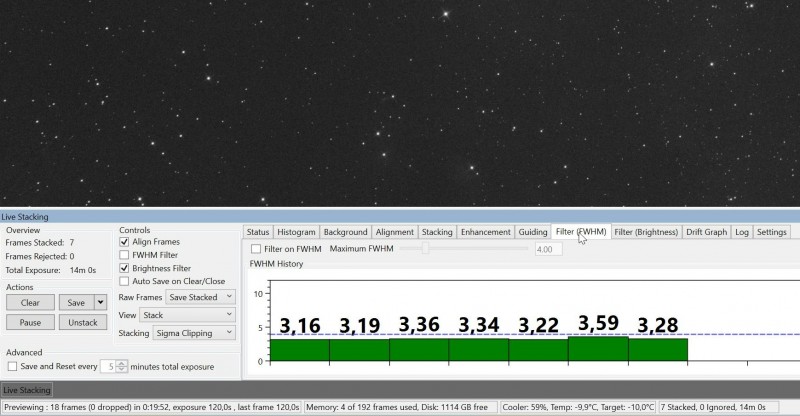Image resolution: width=800 pixels, height=416 pixels.
Task: Click the Save button
Action: 76,302
